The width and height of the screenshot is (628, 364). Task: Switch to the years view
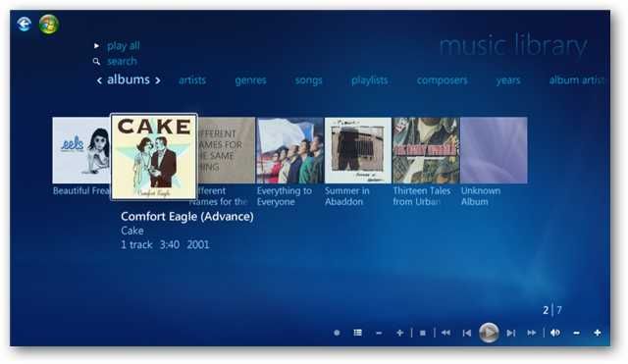pos(508,80)
